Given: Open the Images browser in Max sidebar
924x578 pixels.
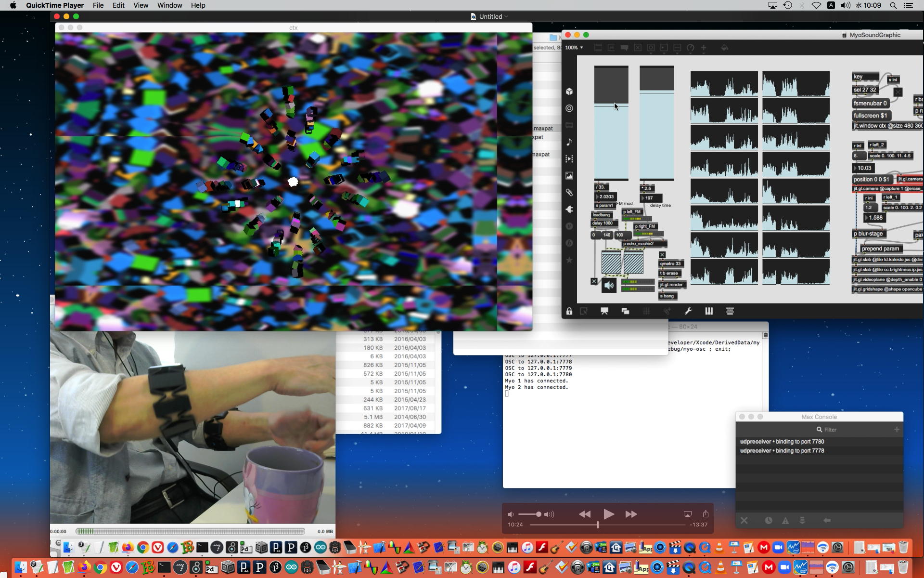Looking at the screenshot, I should click(569, 176).
